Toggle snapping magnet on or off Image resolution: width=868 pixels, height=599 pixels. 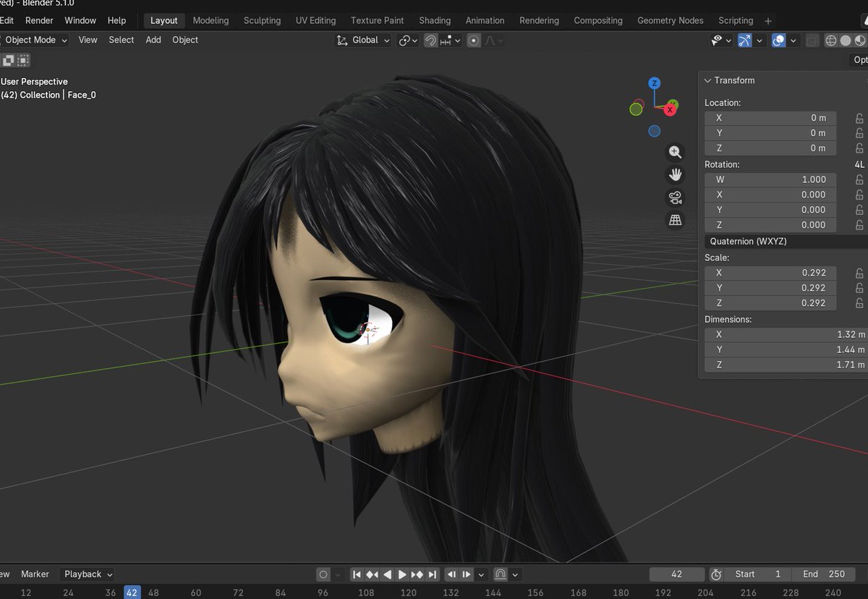(430, 41)
